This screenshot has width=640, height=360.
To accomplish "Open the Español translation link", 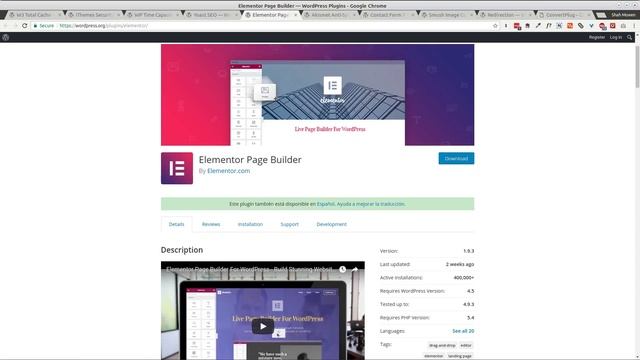I will coord(326,204).
